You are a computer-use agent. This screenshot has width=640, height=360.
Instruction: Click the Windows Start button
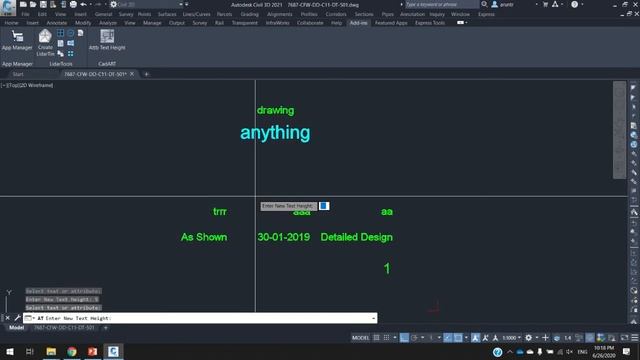click(9, 351)
